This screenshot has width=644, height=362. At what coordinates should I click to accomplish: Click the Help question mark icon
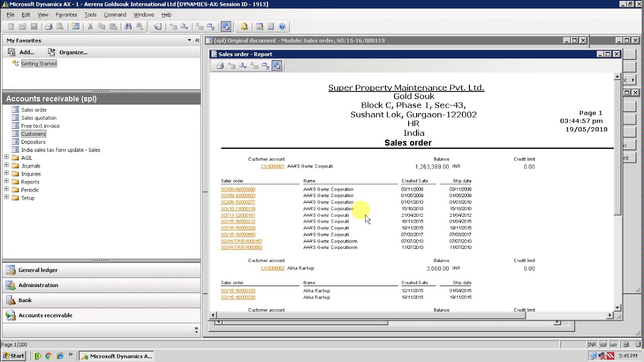tap(282, 27)
